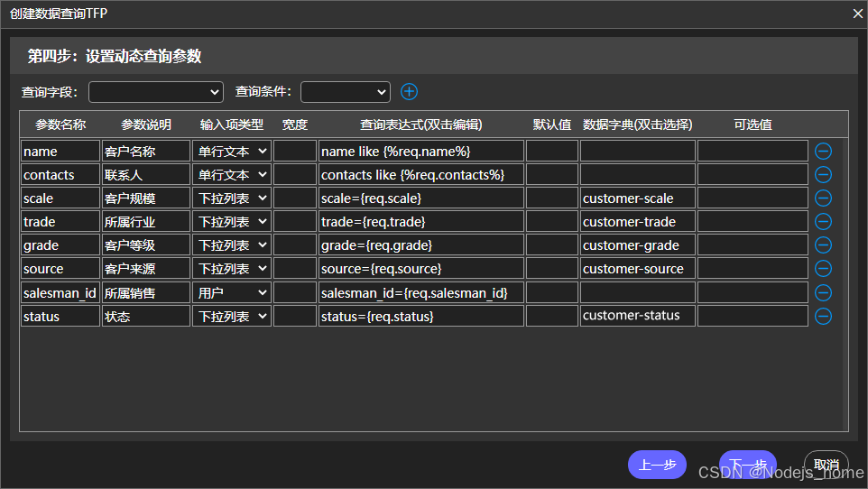Screen dimensions: 868x489
Task: Click the 下一步 button
Action: [x=748, y=464]
